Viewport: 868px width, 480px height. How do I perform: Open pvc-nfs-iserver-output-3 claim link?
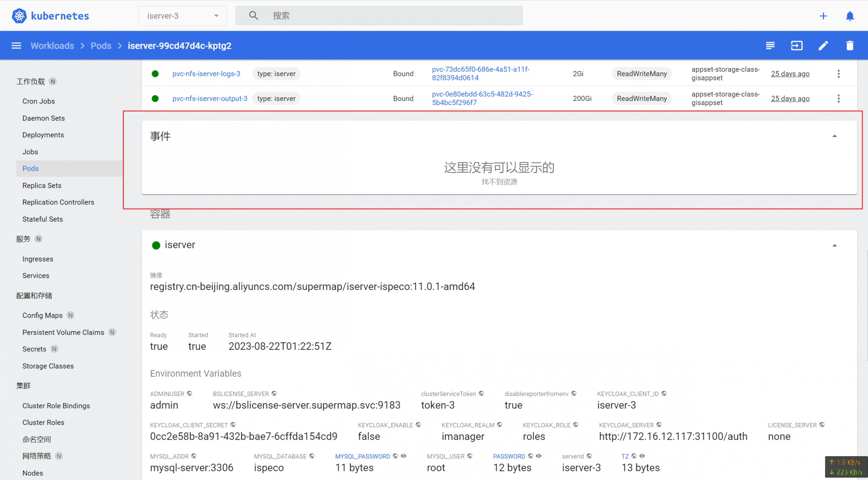click(x=210, y=98)
